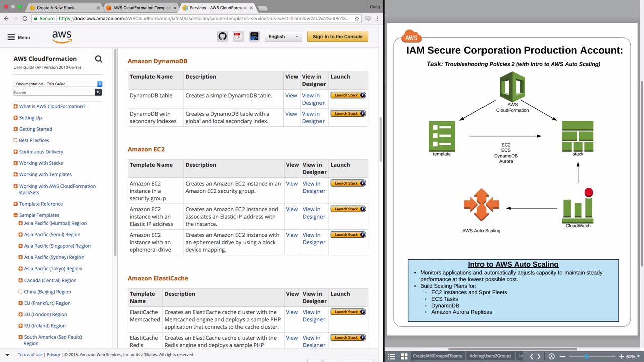Open the 'CreateIAMGroups4Teams' sheet tab
The height and width of the screenshot is (362, 644).
(437, 356)
